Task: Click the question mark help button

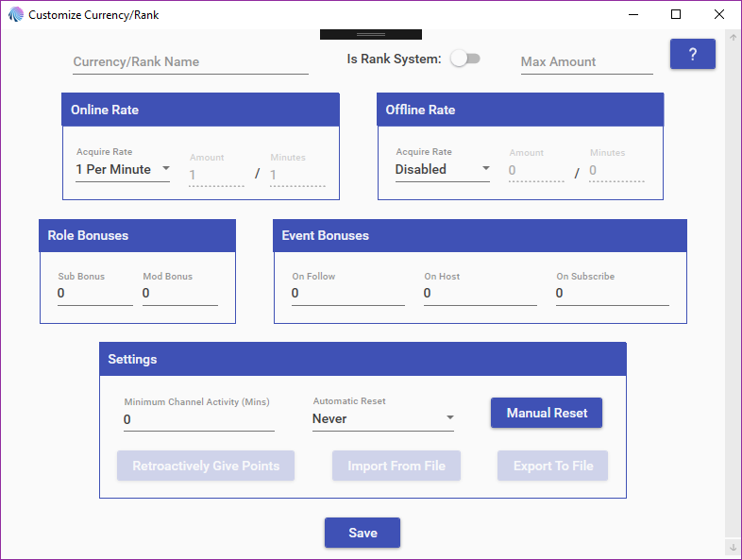Action: [x=692, y=55]
